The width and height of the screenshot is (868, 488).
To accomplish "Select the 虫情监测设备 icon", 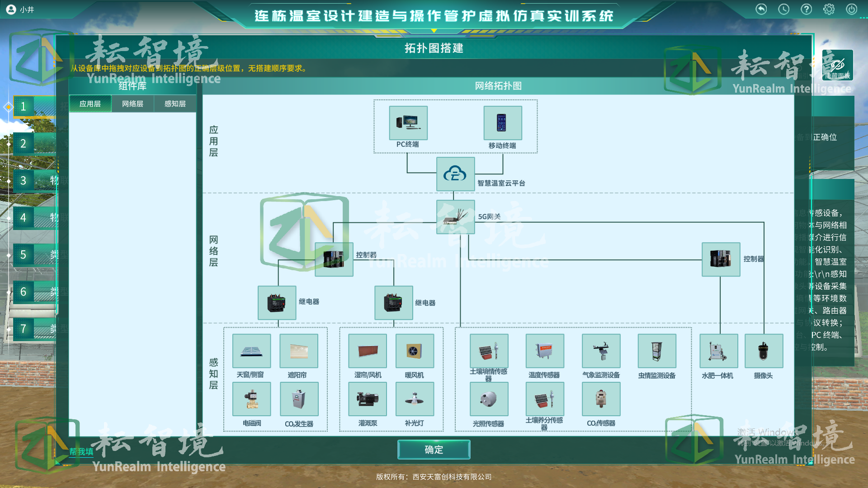I will coord(657,351).
